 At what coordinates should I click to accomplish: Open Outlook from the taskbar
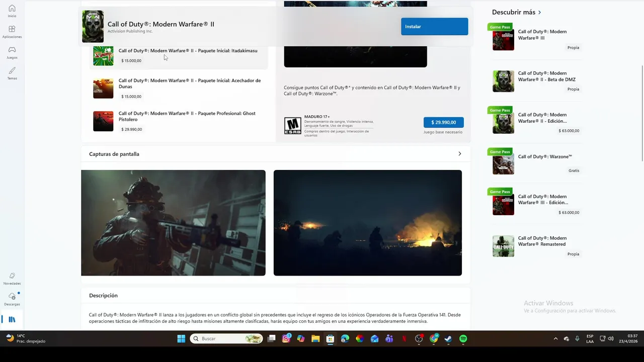click(374, 339)
